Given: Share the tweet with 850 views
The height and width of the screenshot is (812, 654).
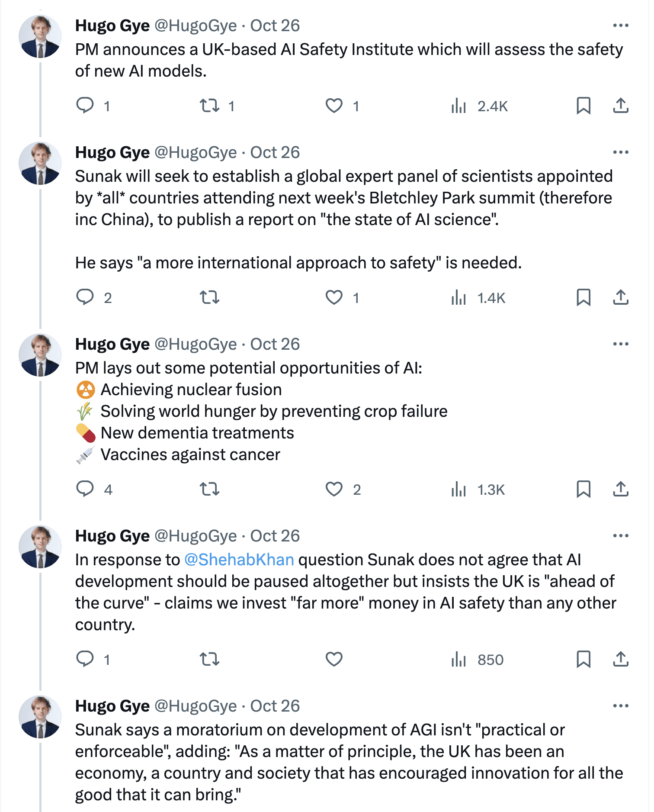Looking at the screenshot, I should tap(621, 659).
